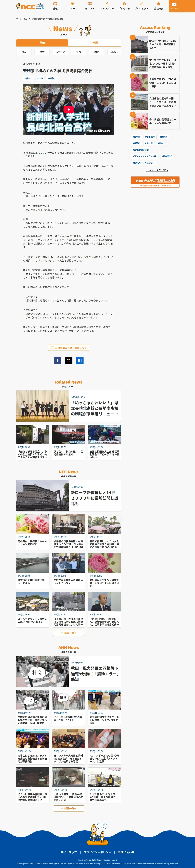This screenshot has height=868, width=195.
Task: Click #佐世保市 hashtag in sidebar
Action: pyautogui.click(x=150, y=137)
